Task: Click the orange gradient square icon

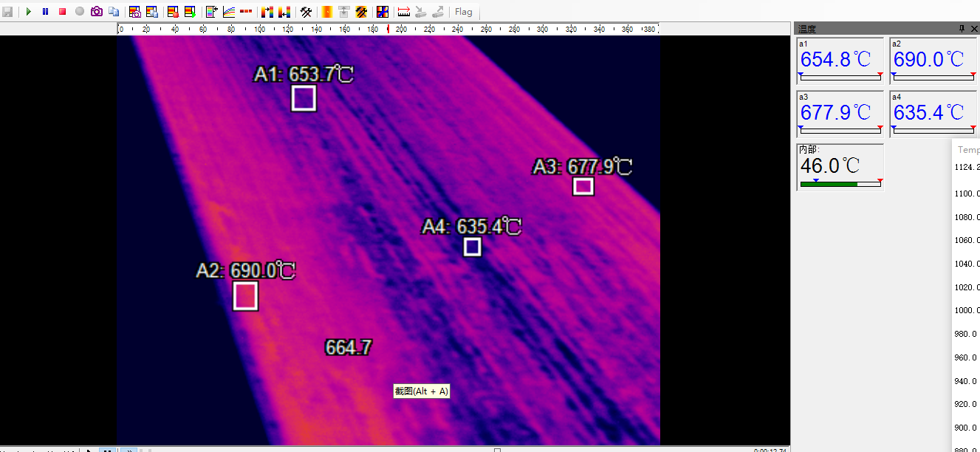Action: tap(327, 12)
